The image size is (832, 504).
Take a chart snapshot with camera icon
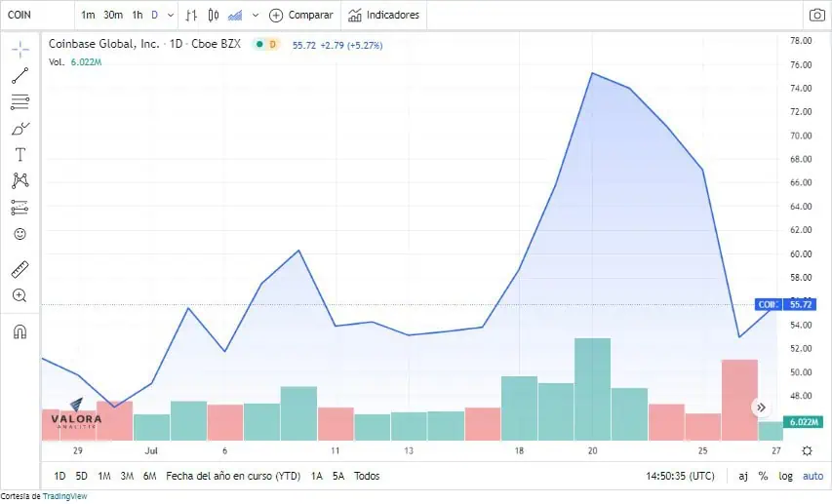pos(816,15)
